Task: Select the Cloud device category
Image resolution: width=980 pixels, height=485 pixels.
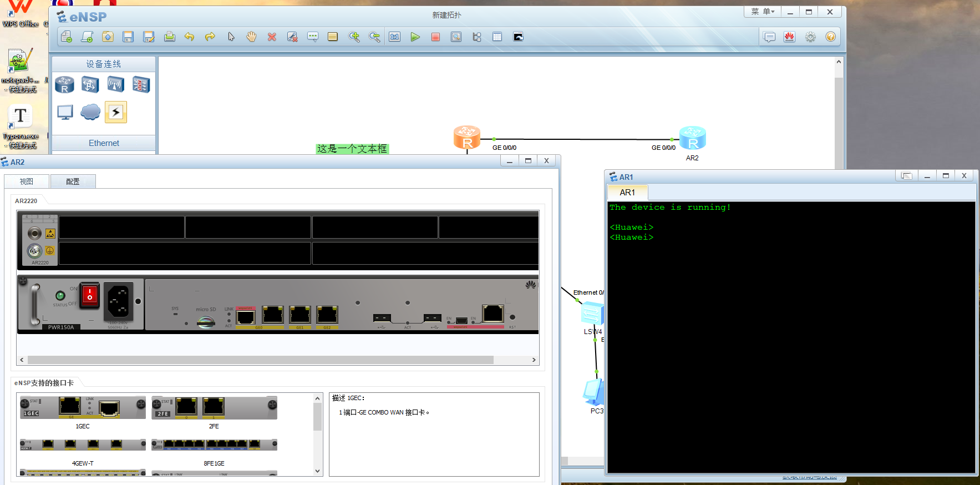Action: (90, 112)
